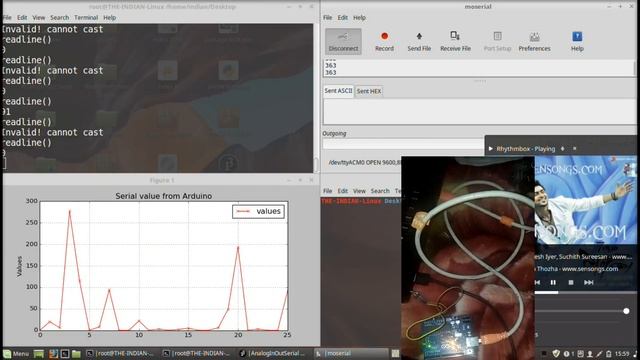Click the battery tray icon

click(609, 354)
